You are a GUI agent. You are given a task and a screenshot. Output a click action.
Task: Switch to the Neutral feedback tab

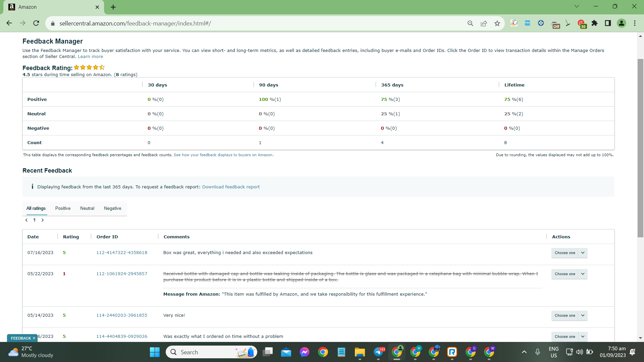point(87,208)
